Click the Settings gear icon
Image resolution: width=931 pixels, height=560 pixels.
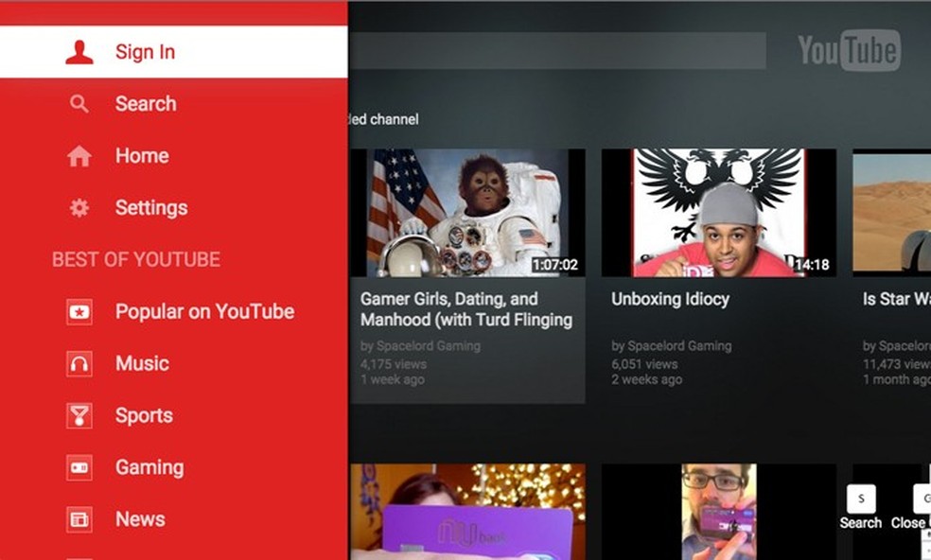[x=79, y=208]
